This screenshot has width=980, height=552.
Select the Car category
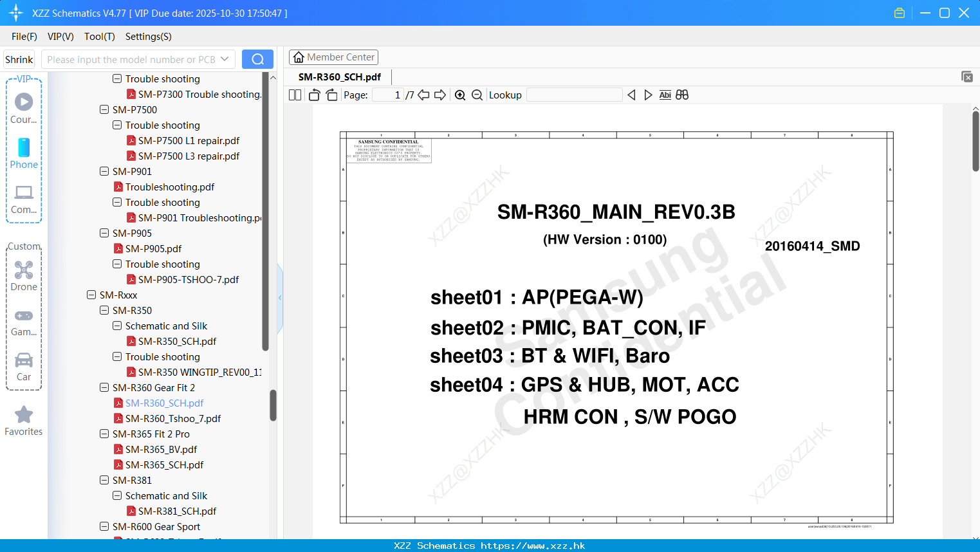tap(24, 367)
